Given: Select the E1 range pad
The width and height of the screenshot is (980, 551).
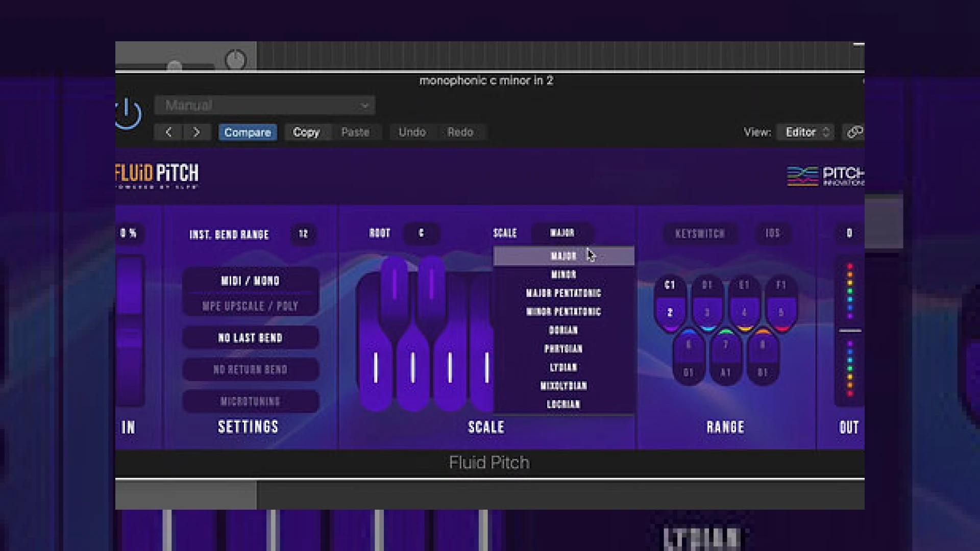Looking at the screenshot, I should 744,304.
